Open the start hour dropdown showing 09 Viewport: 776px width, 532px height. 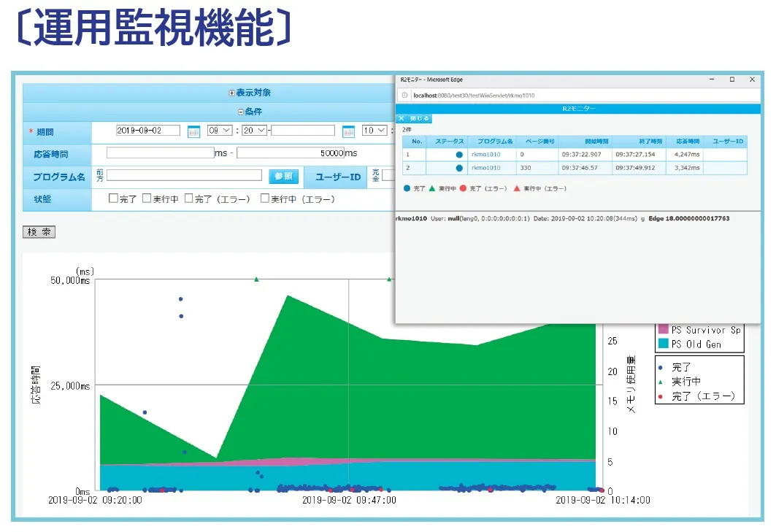pos(219,131)
